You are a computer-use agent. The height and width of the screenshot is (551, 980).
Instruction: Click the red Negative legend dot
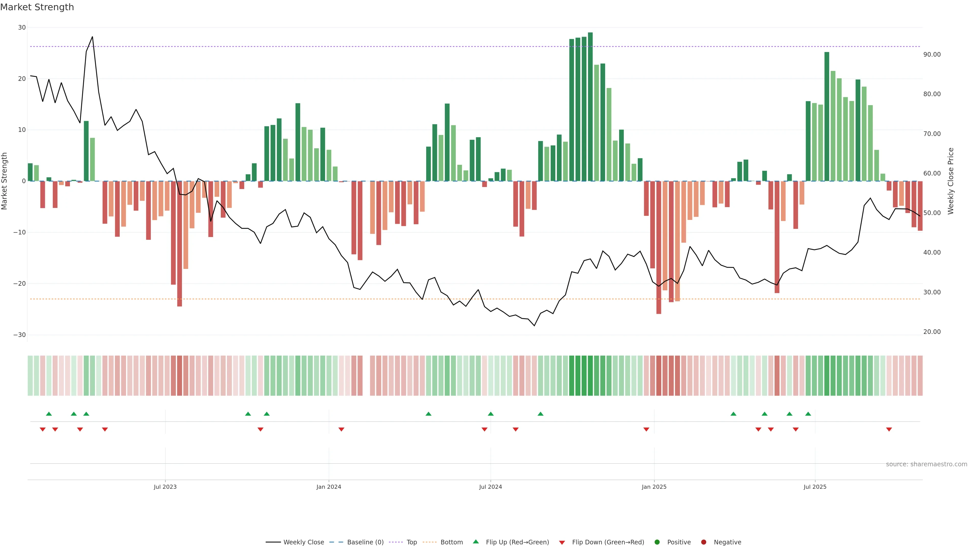(x=703, y=542)
